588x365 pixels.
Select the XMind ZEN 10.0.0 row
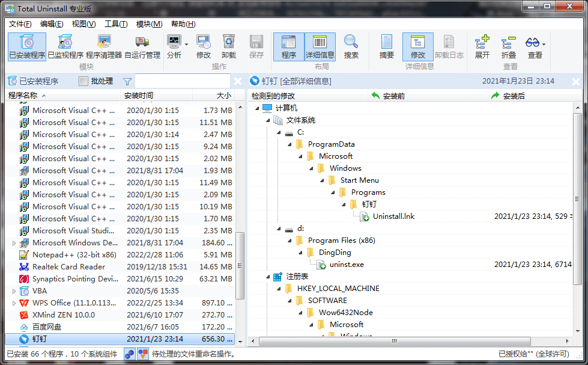pyautogui.click(x=120, y=314)
